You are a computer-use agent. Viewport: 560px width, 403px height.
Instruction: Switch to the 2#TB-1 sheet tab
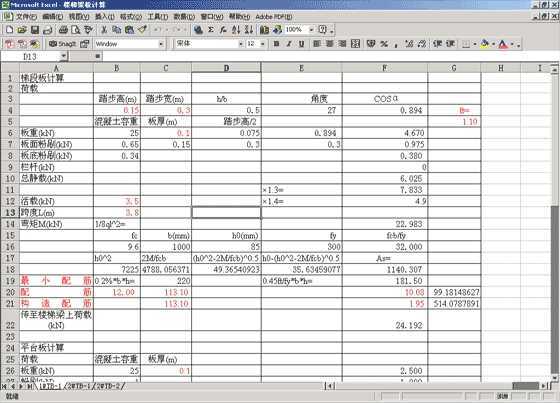coord(80,386)
